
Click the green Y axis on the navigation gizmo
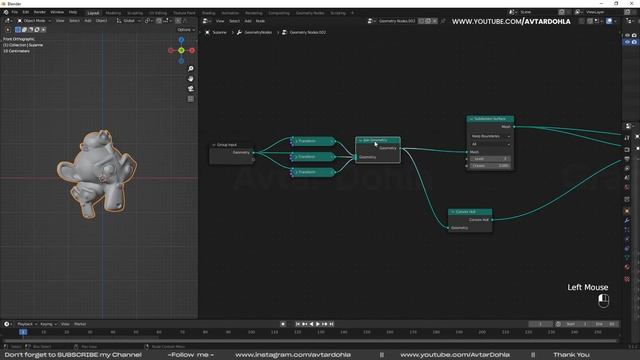181,50
